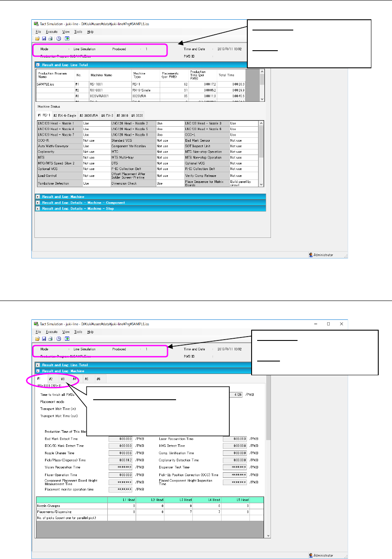Click the 3020VRA001 machine name cell
This screenshot has height=559, width=392.
point(110,96)
